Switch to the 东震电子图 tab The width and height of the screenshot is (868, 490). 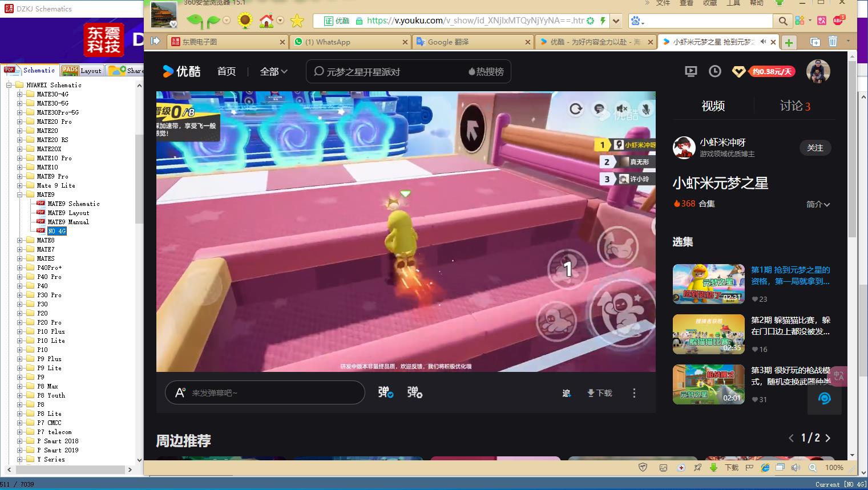click(227, 42)
